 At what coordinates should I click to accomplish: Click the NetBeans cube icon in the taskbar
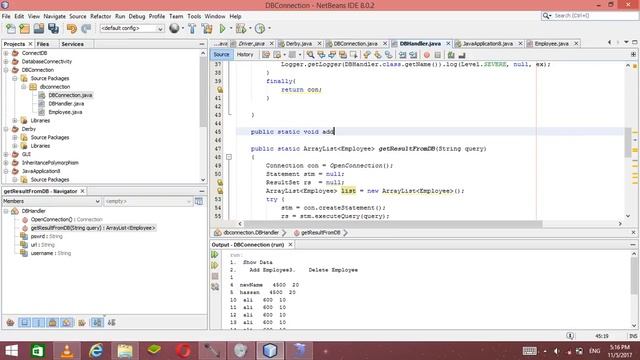[x=270, y=351]
